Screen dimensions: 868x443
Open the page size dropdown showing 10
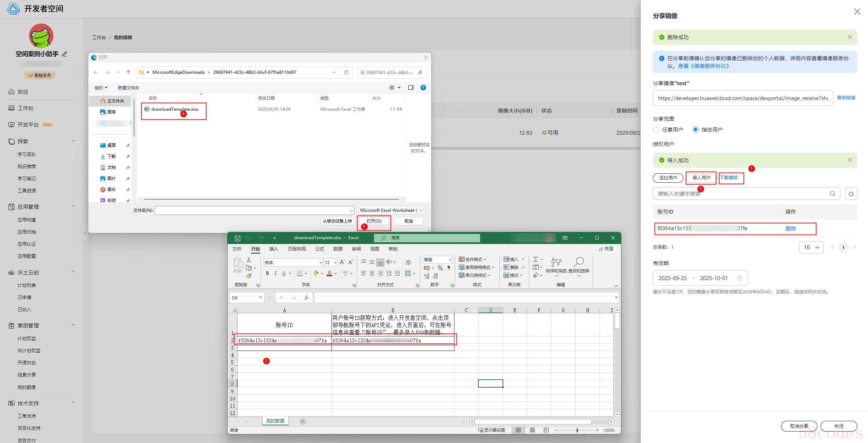pos(811,247)
